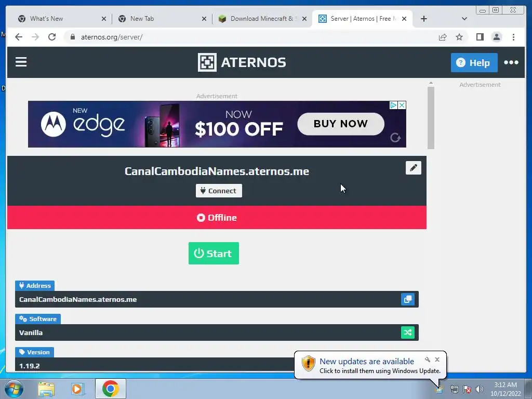
Task: Open the Help button
Action: point(474,62)
